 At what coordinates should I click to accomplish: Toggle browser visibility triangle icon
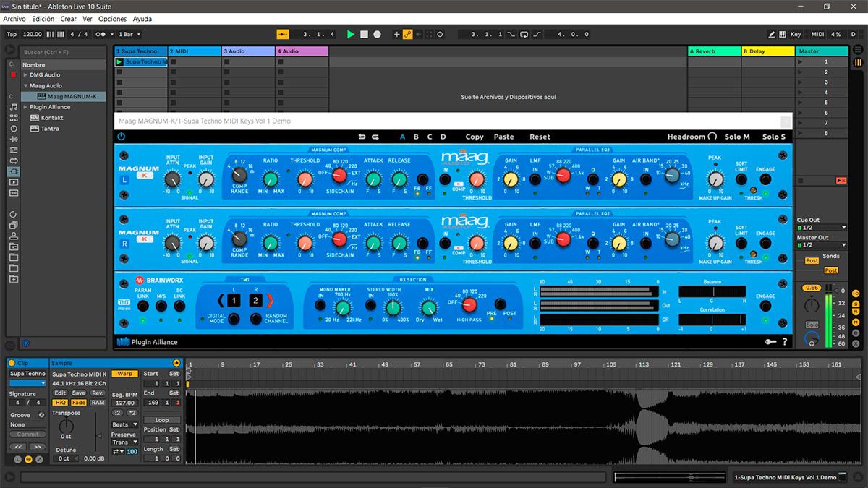coord(10,50)
